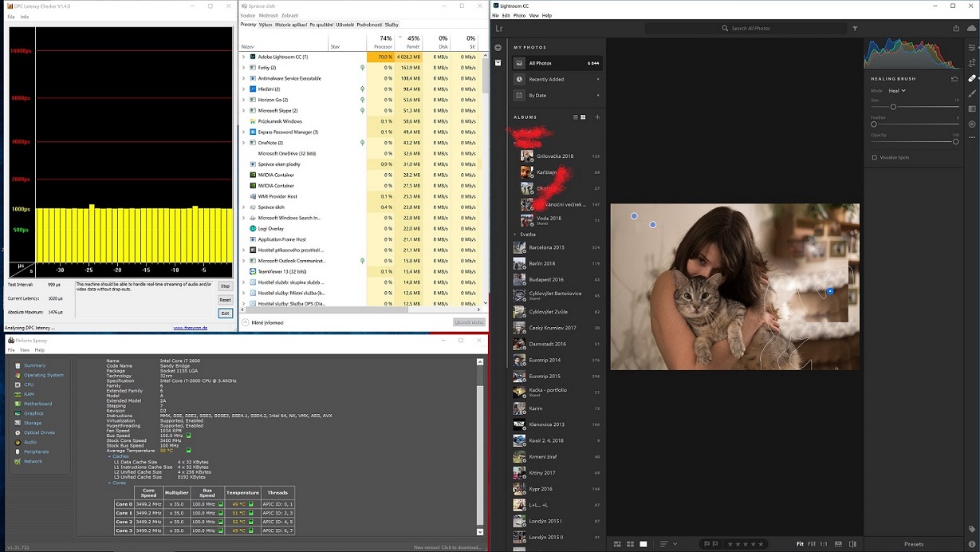Select the Linear Gradient tool icon
The width and height of the screenshot is (980, 552).
972,108
